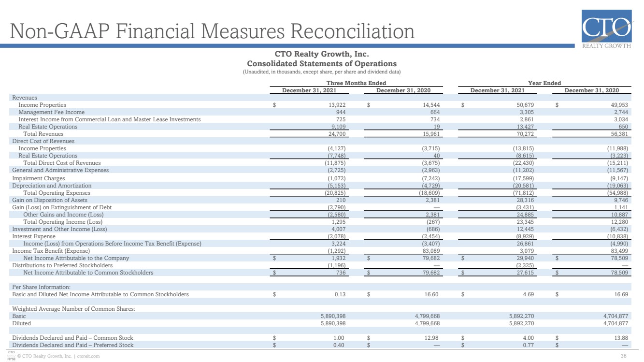Select the 0.40 preferred dividend value
This screenshot has width=644, height=362.
tap(340, 345)
